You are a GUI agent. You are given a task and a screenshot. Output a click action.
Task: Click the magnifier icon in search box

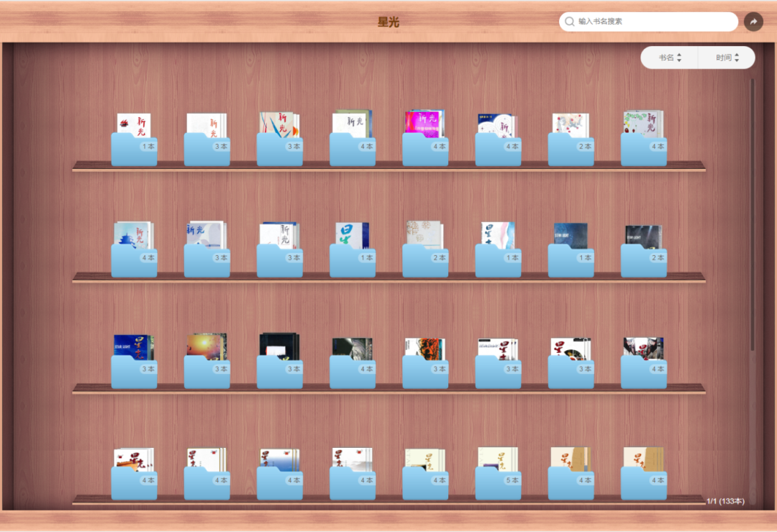pyautogui.click(x=570, y=22)
